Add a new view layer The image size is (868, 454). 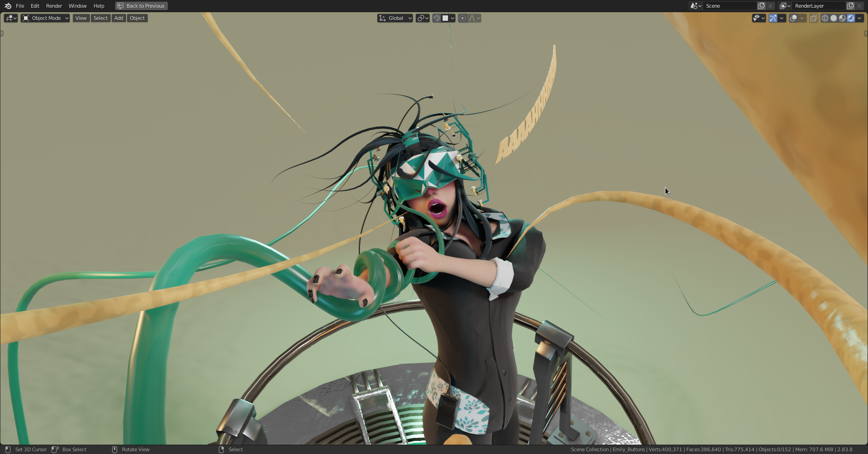(x=850, y=6)
